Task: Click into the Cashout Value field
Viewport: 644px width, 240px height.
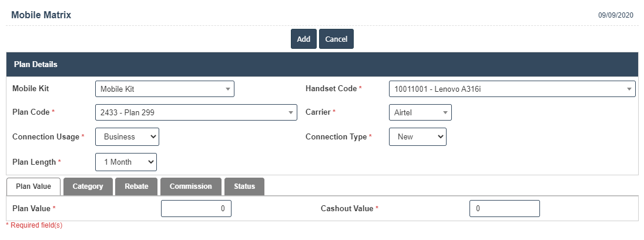Action: point(504,208)
